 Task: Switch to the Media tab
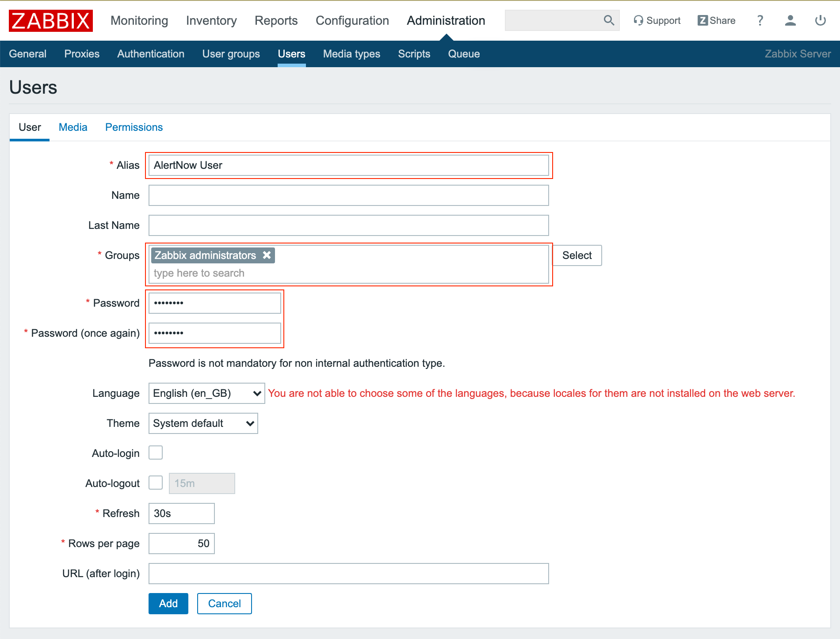(73, 127)
